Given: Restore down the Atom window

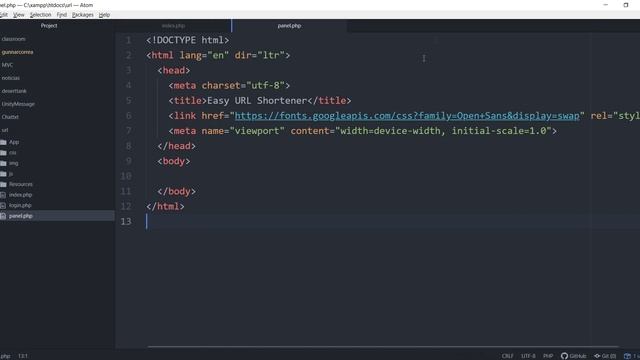Looking at the screenshot, I should coord(626,5).
